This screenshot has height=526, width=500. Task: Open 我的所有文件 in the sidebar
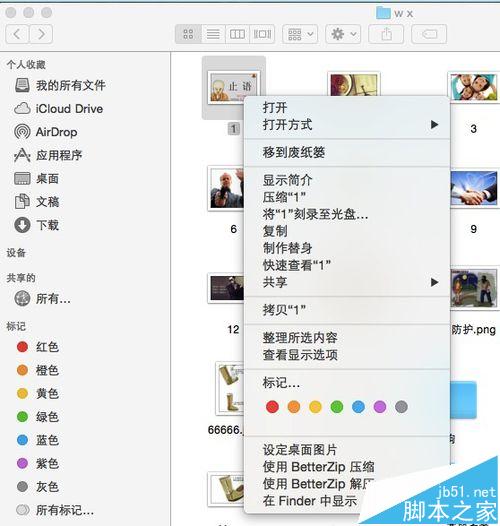pyautogui.click(x=60, y=85)
